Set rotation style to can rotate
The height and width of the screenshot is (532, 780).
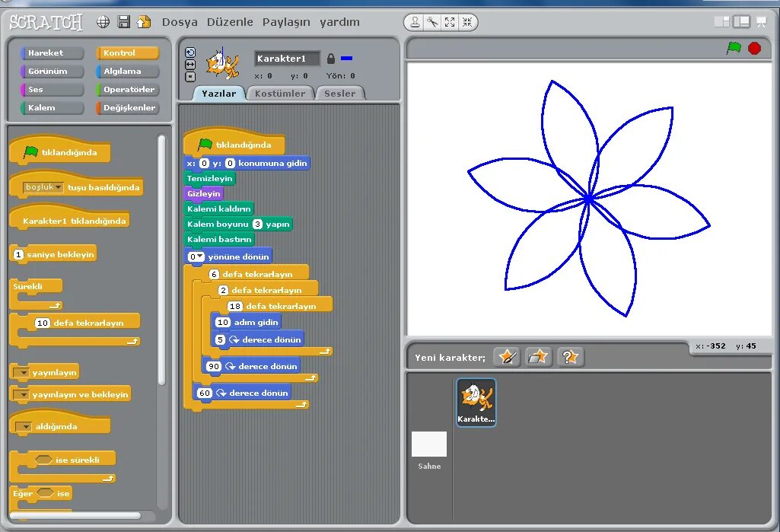(190, 53)
